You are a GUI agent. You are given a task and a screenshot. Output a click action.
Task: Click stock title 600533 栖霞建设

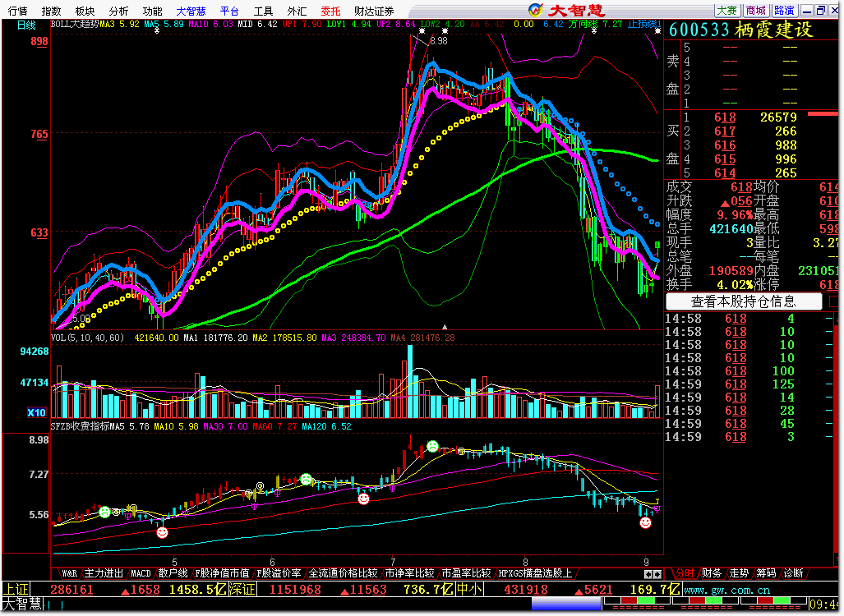741,30
